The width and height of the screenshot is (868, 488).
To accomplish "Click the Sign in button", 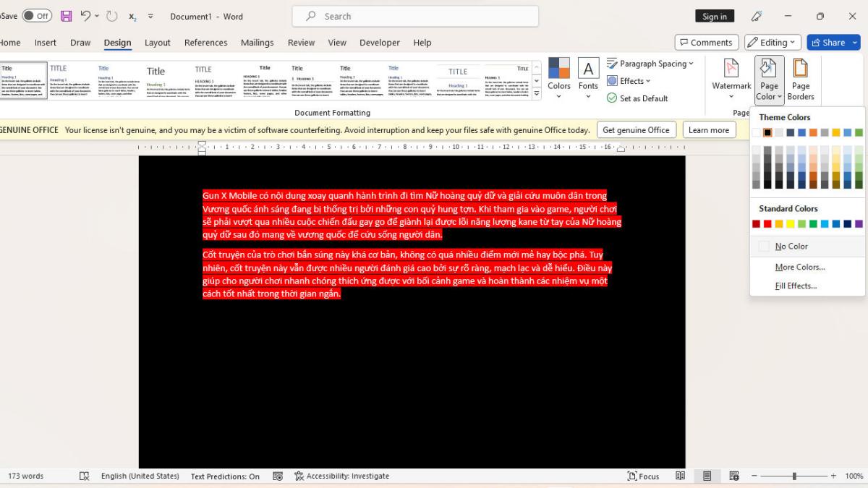I will point(714,17).
